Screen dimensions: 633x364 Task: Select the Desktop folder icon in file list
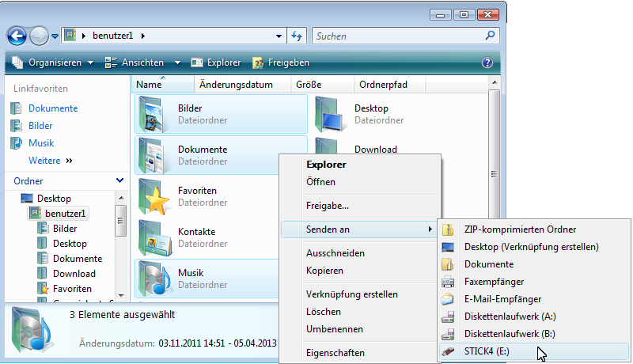click(329, 115)
